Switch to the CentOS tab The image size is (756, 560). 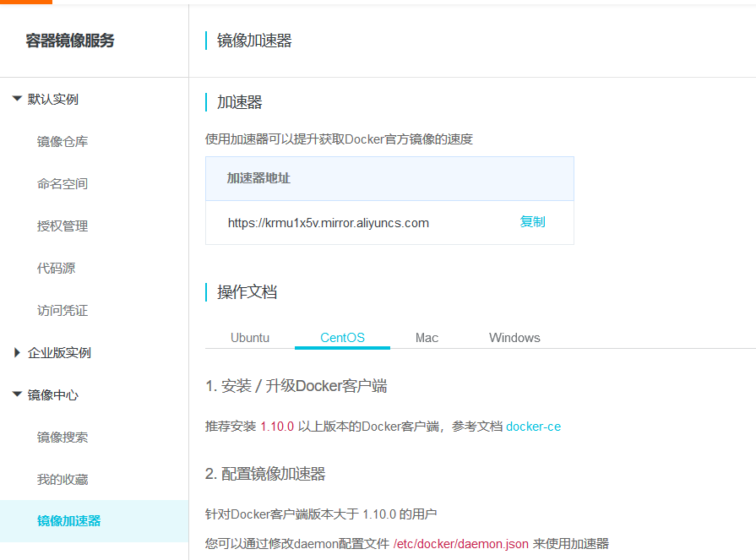coord(342,338)
